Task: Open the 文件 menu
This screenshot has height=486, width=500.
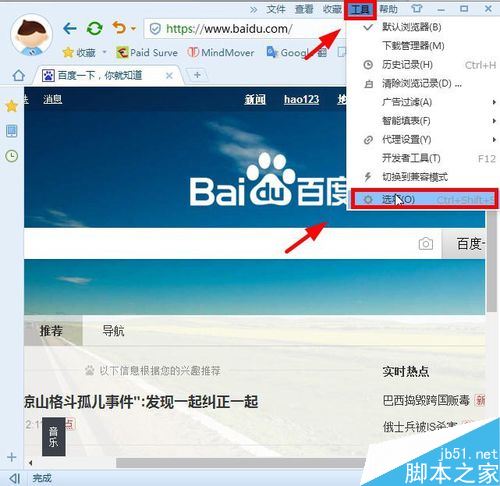Action: [x=276, y=9]
